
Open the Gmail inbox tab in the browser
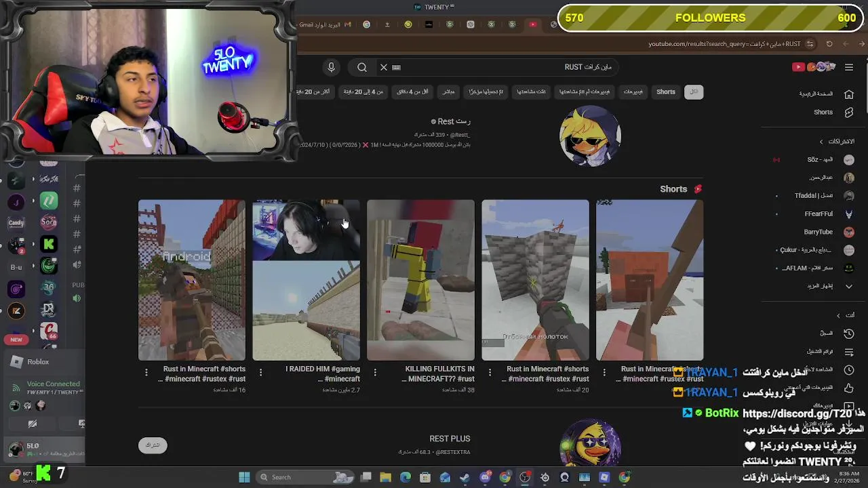coord(325,24)
